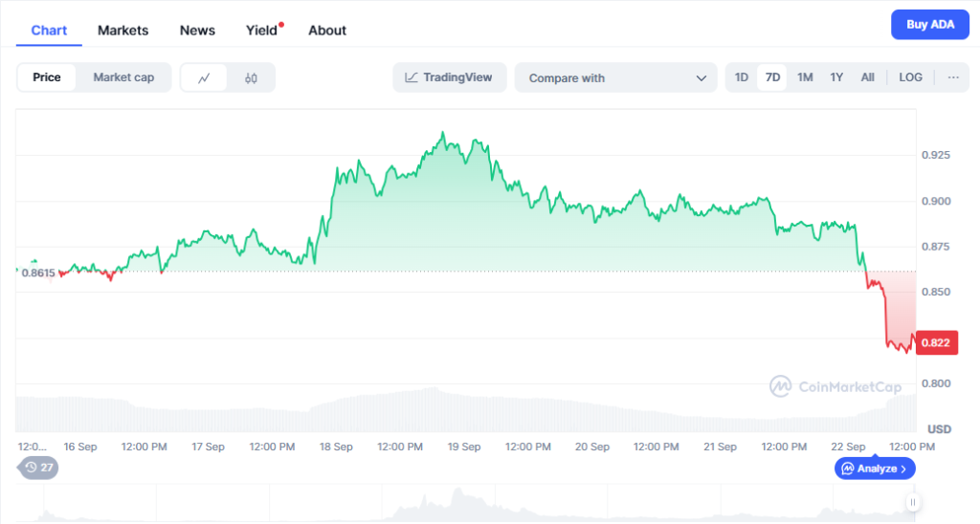Select the 1M time range

click(805, 77)
